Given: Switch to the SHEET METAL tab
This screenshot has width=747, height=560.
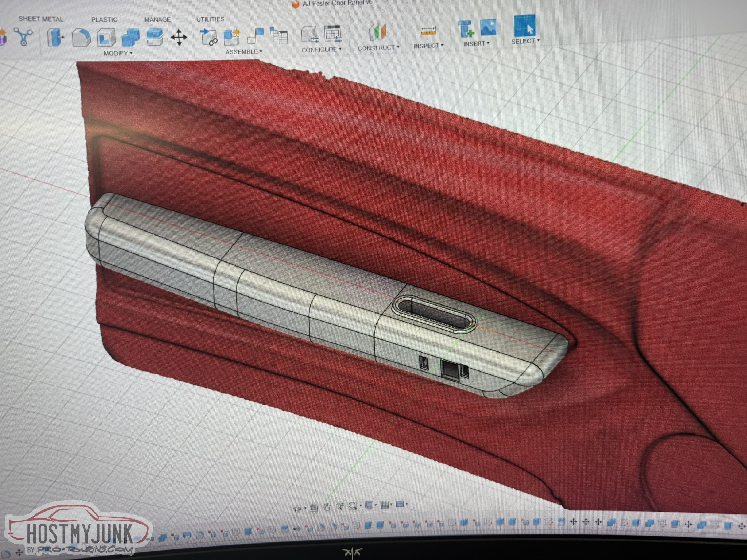Looking at the screenshot, I should click(41, 19).
